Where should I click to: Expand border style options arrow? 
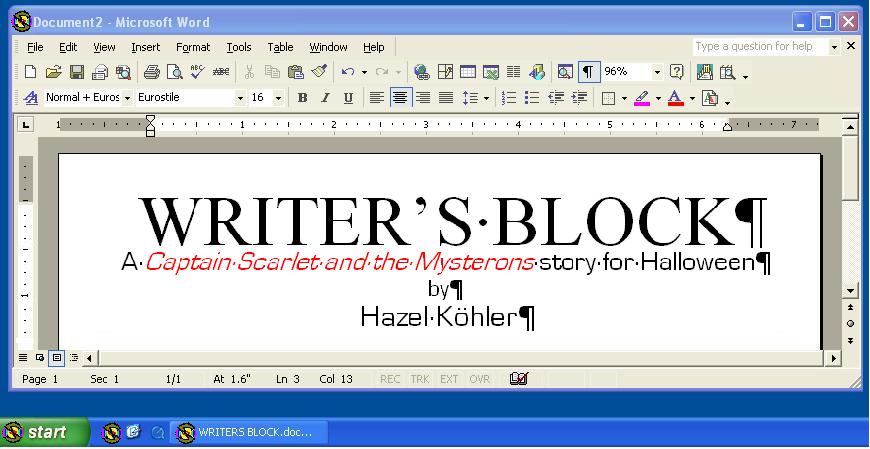(x=624, y=98)
